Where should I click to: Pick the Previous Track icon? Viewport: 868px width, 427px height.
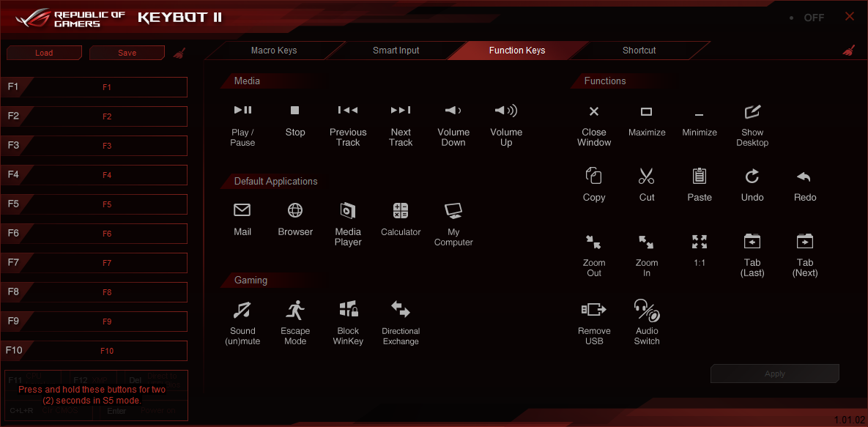348,110
